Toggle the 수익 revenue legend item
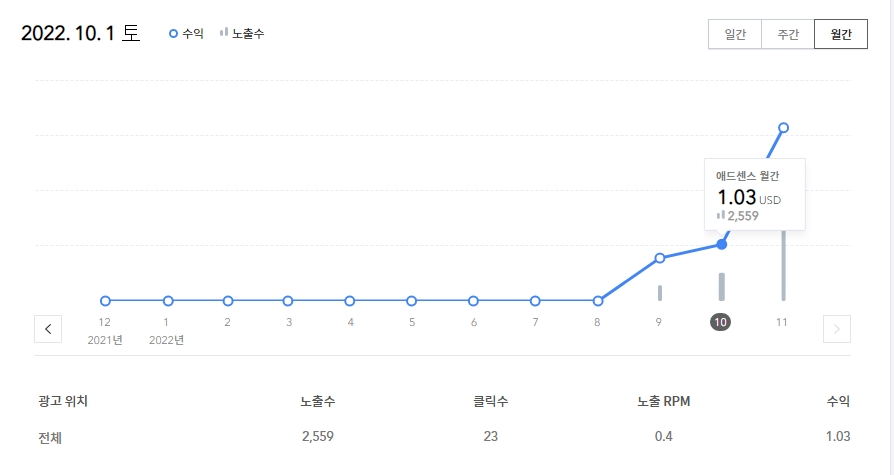Viewport: 894px width, 475px height. [186, 34]
